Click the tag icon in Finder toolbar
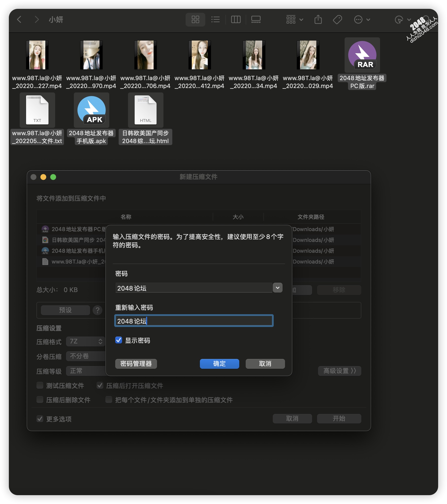The image size is (447, 504). click(337, 19)
